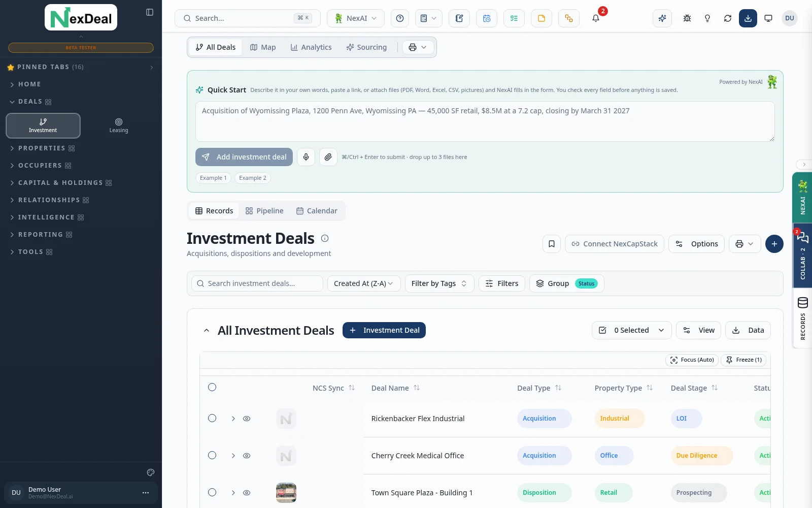Viewport: 812px width, 508px height.
Task: Click the refresh sync icon
Action: (x=728, y=18)
